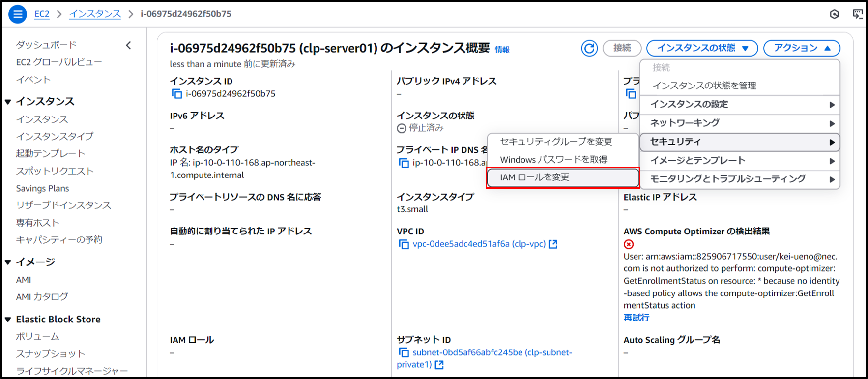This screenshot has width=868, height=379.
Task: Collapse the Elastic Block Store section
Action: pos(8,320)
